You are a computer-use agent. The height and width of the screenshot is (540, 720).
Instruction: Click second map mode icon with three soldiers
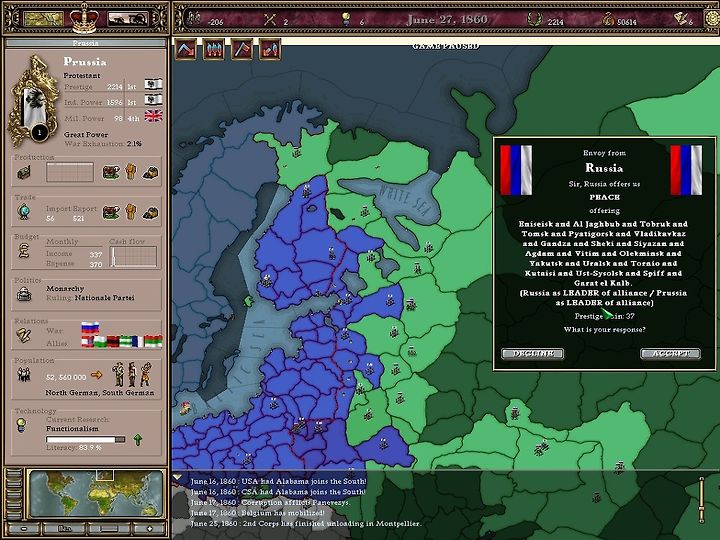(x=214, y=49)
